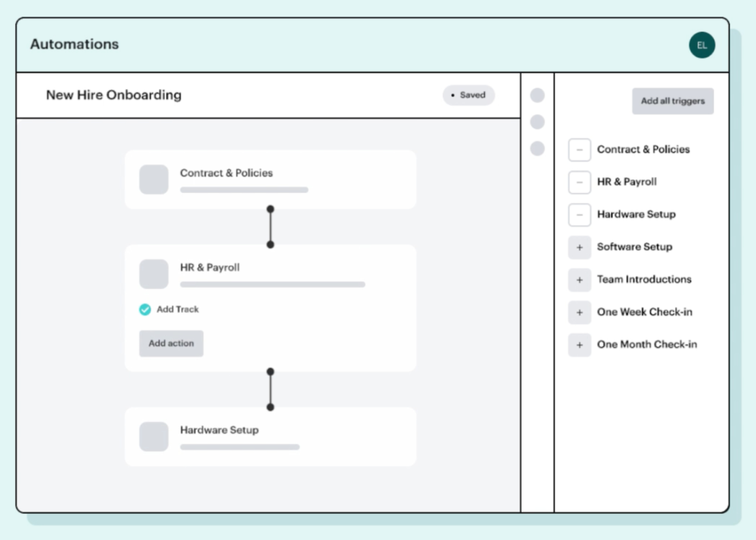Image resolution: width=756 pixels, height=540 pixels.
Task: Click minus icon beside Hardware Setup trigger
Action: coord(580,215)
